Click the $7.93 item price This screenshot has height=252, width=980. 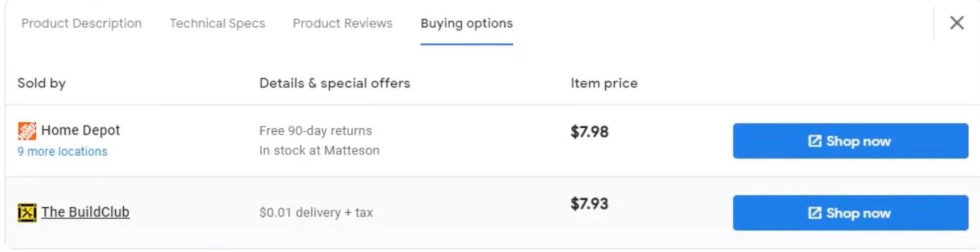pos(589,204)
